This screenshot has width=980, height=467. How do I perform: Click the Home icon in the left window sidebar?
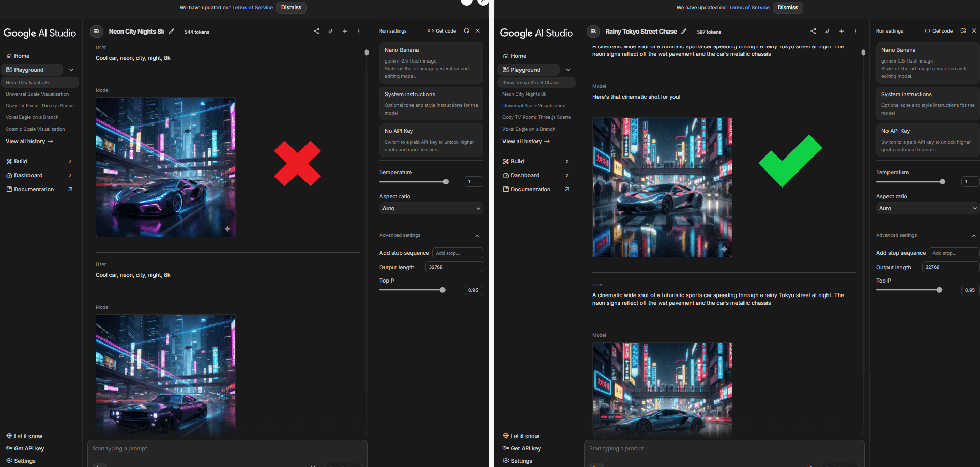point(9,56)
